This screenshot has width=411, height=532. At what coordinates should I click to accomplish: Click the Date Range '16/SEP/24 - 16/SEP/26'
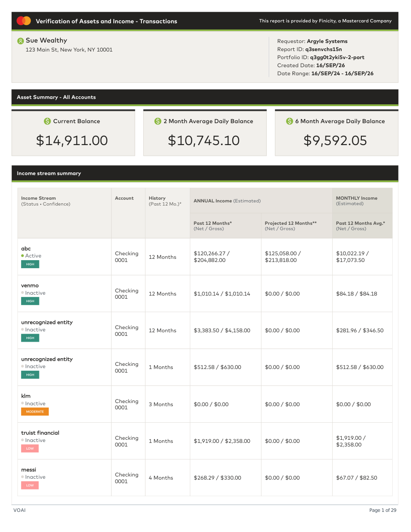342,73
